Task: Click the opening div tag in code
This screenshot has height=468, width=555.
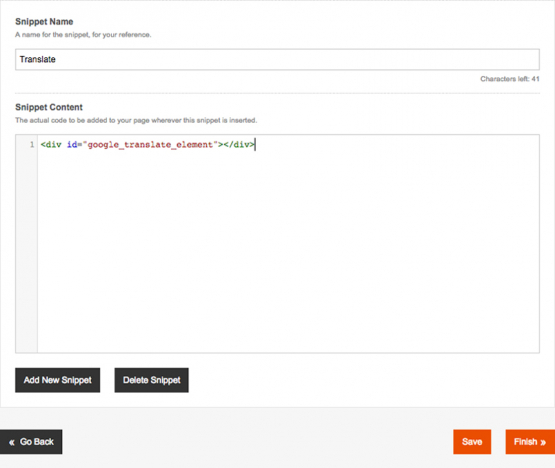Action: [51, 144]
